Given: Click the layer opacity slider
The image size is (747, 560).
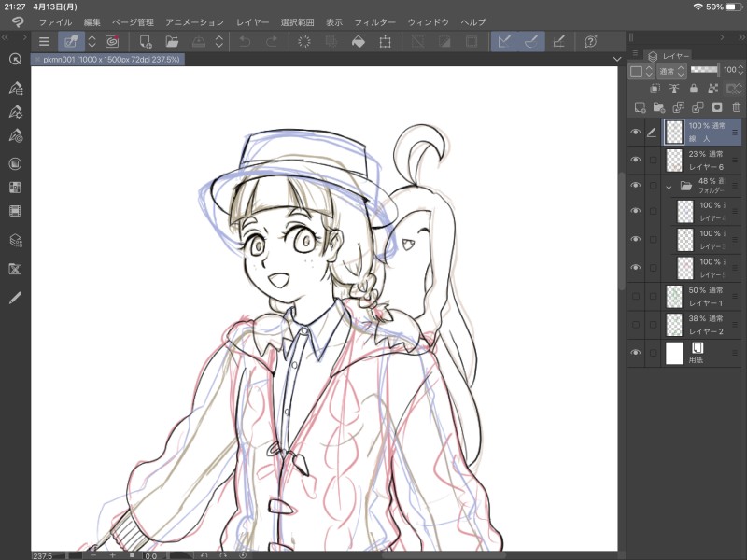Looking at the screenshot, I should click(706, 70).
